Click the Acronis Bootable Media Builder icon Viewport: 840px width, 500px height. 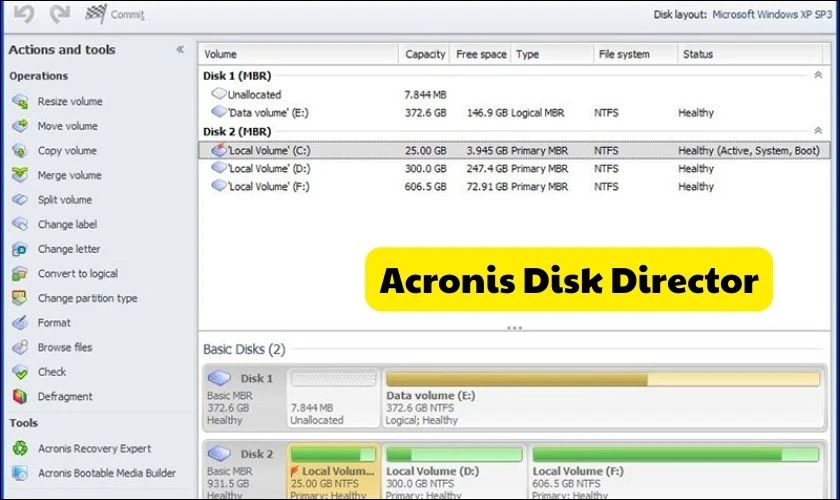click(20, 473)
